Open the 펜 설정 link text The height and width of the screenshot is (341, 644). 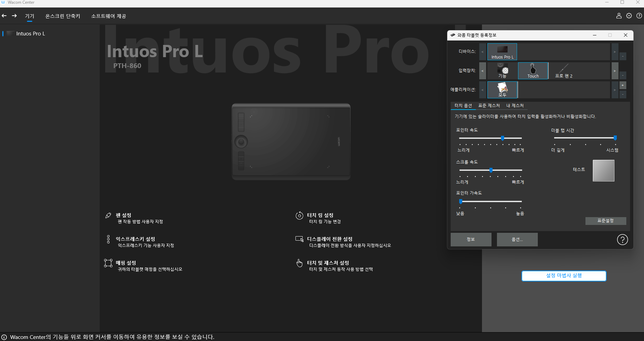pos(124,215)
